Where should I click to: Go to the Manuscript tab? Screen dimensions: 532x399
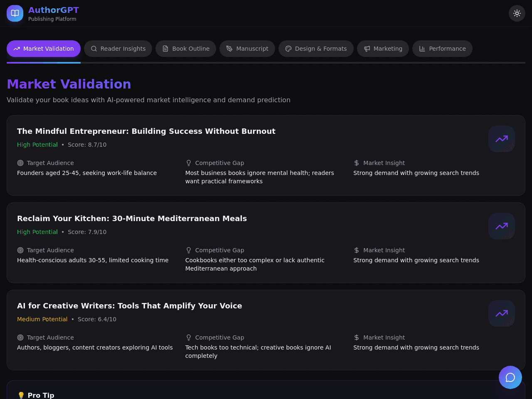tap(247, 49)
